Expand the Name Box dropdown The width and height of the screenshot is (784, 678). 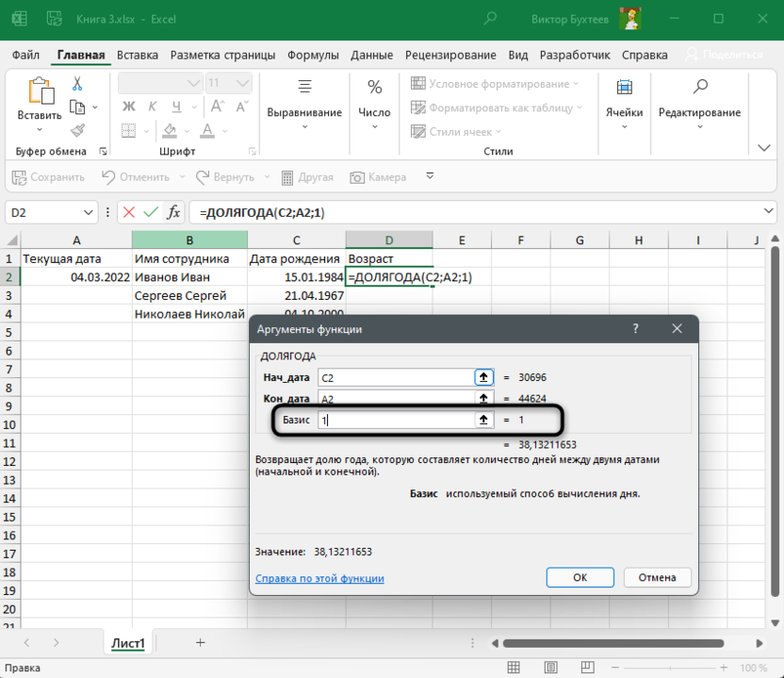click(x=89, y=212)
